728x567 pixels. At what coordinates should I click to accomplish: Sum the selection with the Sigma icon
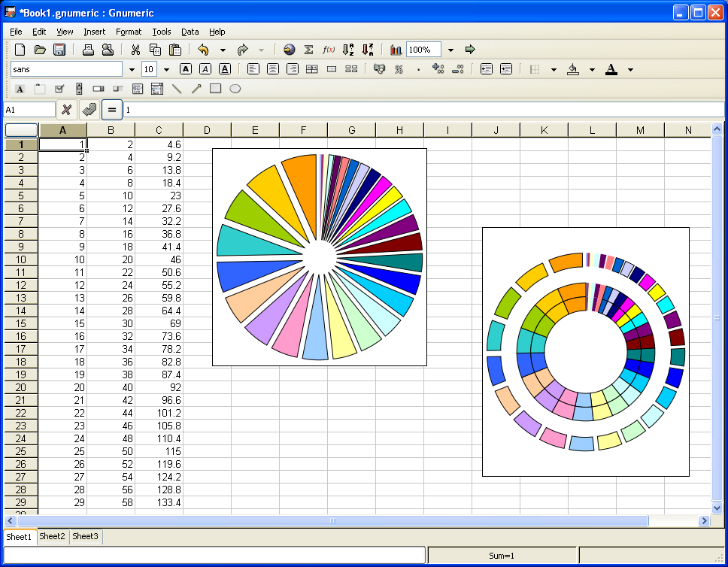308,50
